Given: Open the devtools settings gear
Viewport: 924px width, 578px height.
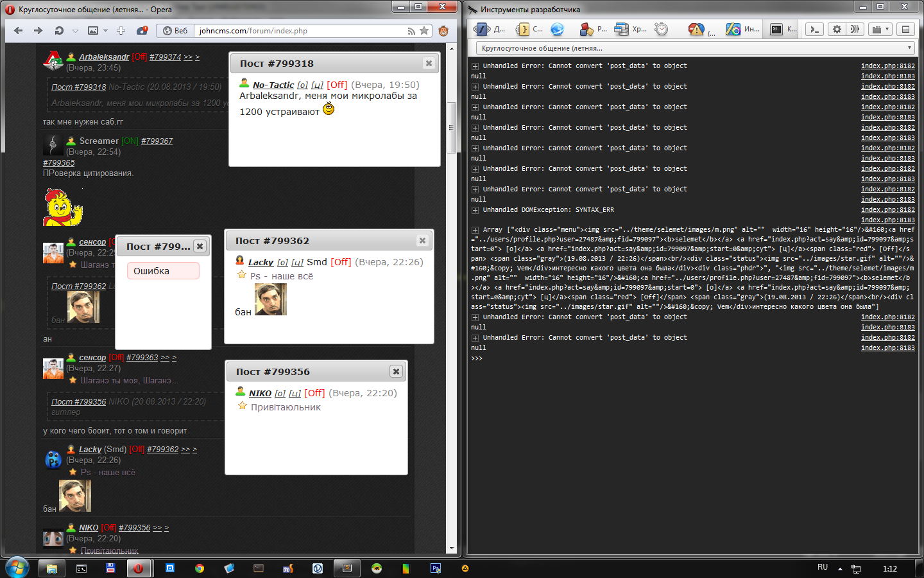Looking at the screenshot, I should tap(837, 29).
